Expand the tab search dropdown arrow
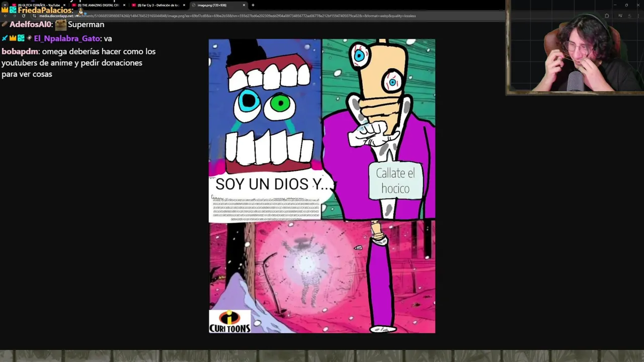Screen dimensions: 644x362 tap(5, 5)
